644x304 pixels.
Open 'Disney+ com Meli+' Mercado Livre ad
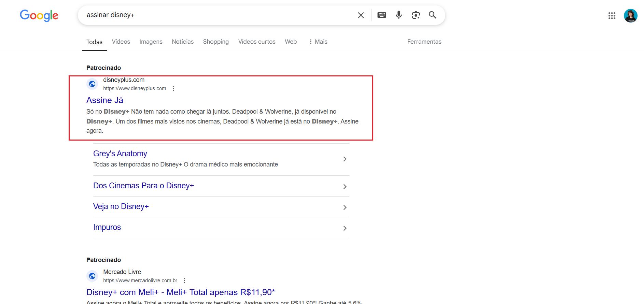tap(181, 292)
